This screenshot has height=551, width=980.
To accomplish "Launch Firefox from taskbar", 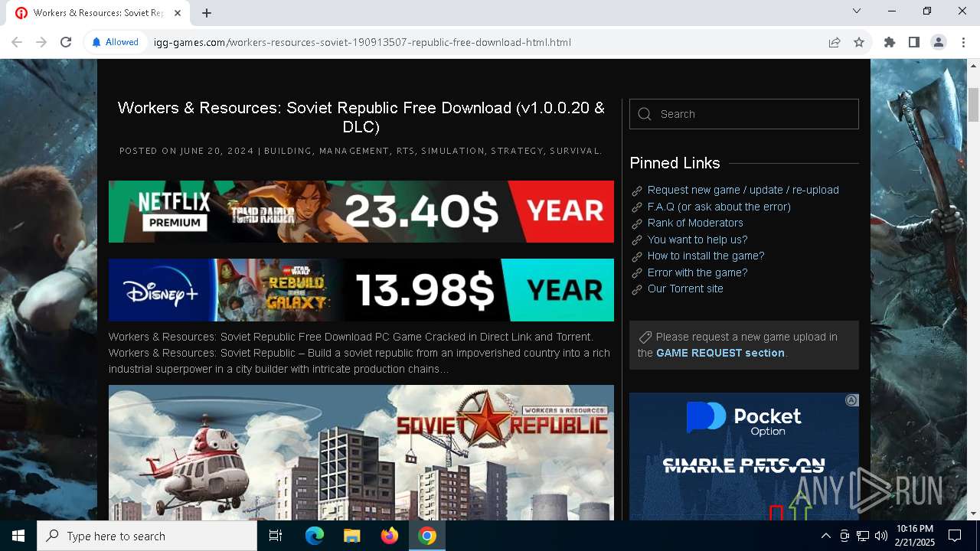I will coord(390,536).
